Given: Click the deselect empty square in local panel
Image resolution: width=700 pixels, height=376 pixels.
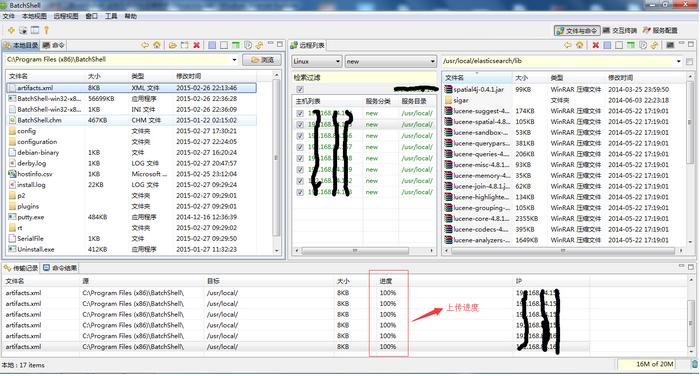Looking at the screenshot, I should [x=224, y=45].
